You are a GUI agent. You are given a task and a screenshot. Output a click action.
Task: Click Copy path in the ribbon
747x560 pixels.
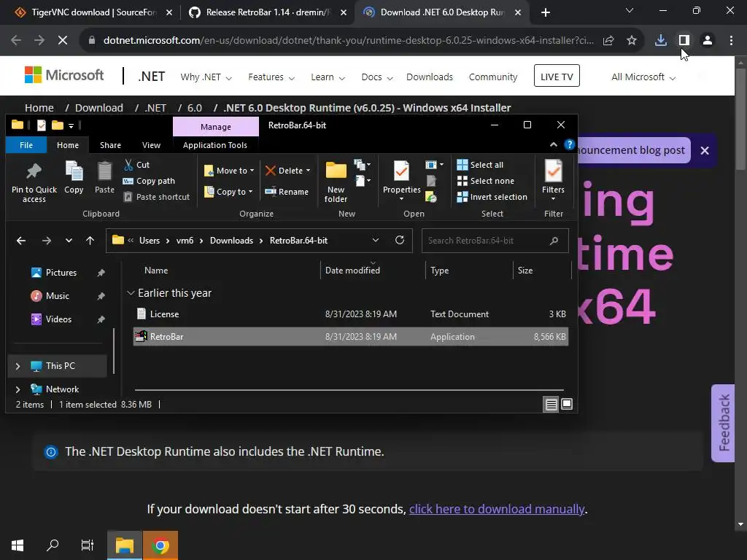point(149,181)
